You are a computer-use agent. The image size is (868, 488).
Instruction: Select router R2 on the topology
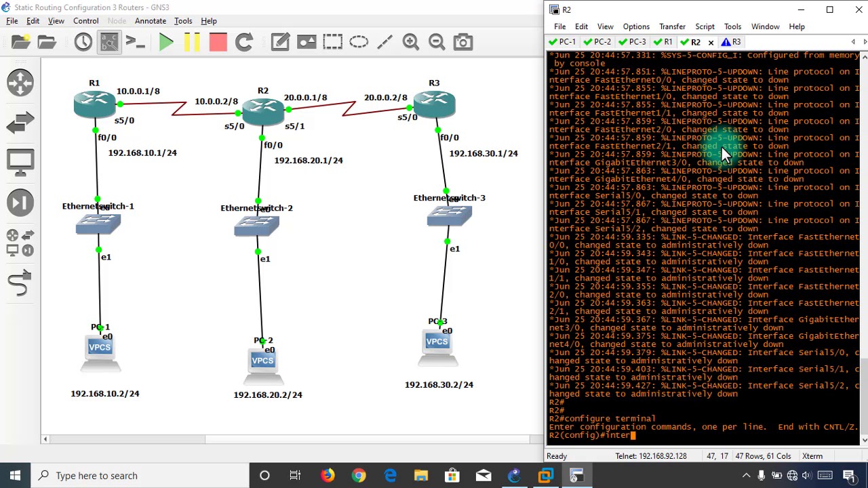tap(262, 110)
